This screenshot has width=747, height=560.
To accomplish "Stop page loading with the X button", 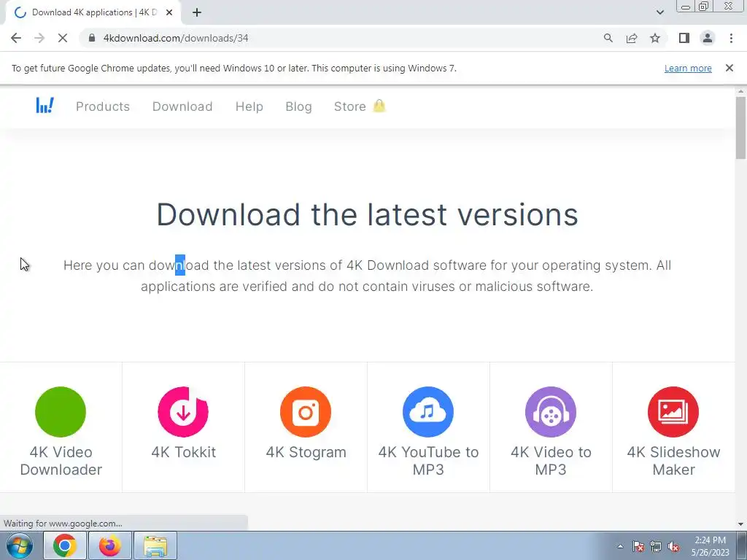I will (63, 38).
